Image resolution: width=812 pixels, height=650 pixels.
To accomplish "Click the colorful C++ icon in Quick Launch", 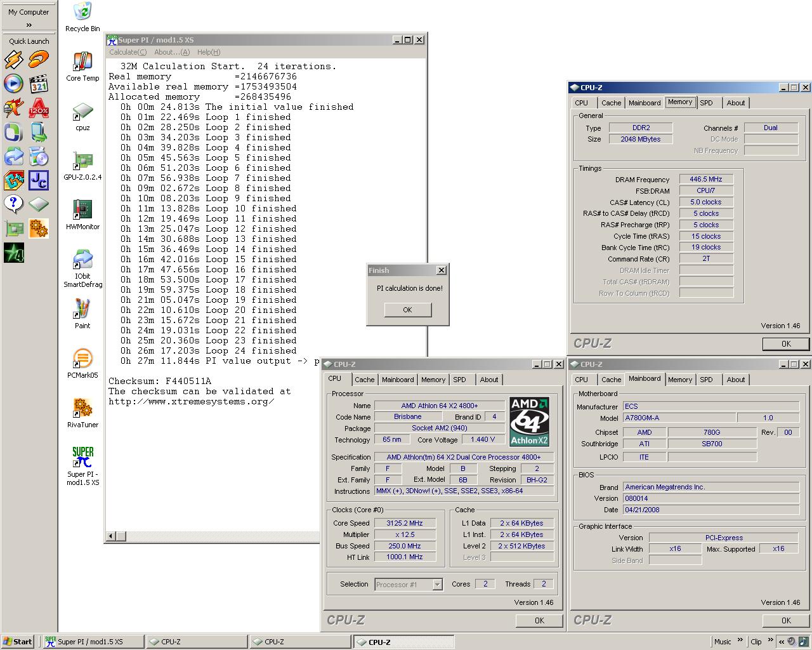I will (x=13, y=180).
